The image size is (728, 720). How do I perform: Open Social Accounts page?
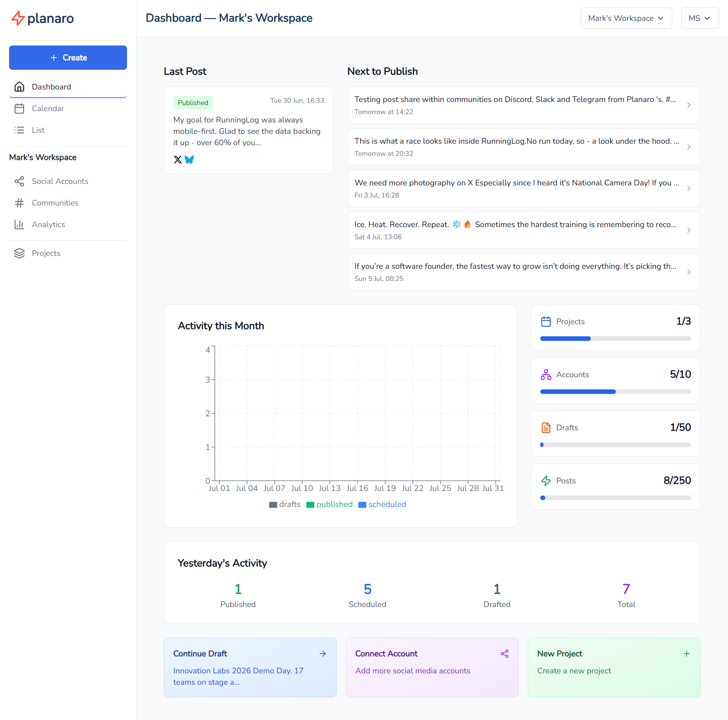coord(68,181)
